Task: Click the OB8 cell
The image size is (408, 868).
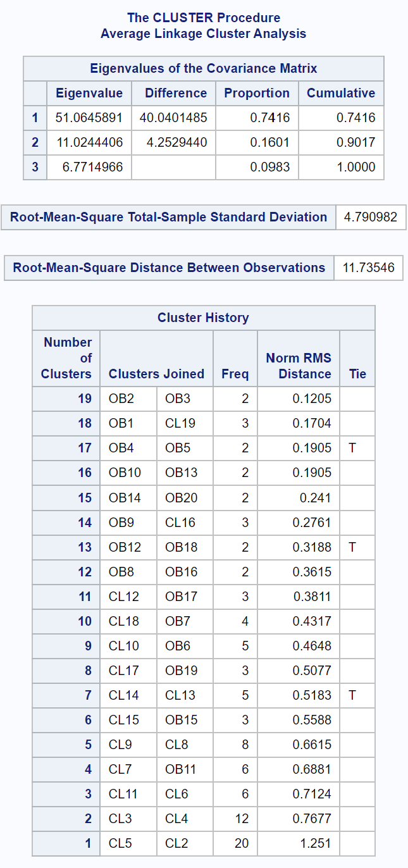Action: [x=128, y=572]
